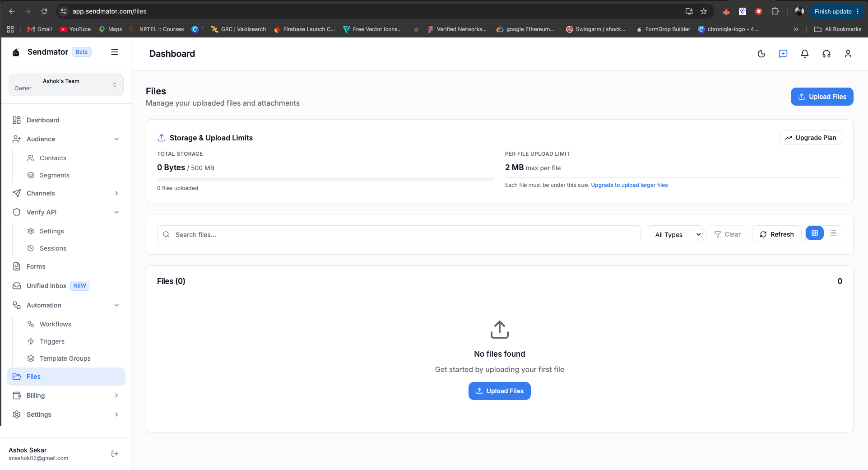Click Chrome back arrow
The height and width of the screenshot is (470, 868).
[x=12, y=11]
